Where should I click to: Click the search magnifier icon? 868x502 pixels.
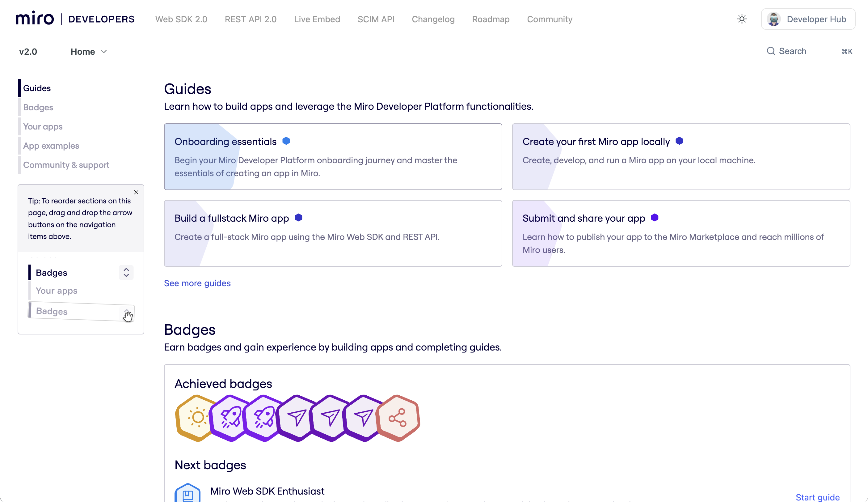pos(770,51)
